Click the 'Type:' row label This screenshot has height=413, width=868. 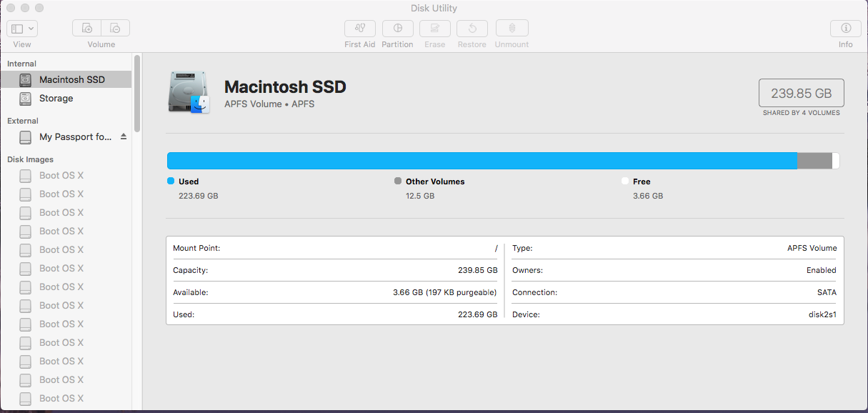(522, 248)
